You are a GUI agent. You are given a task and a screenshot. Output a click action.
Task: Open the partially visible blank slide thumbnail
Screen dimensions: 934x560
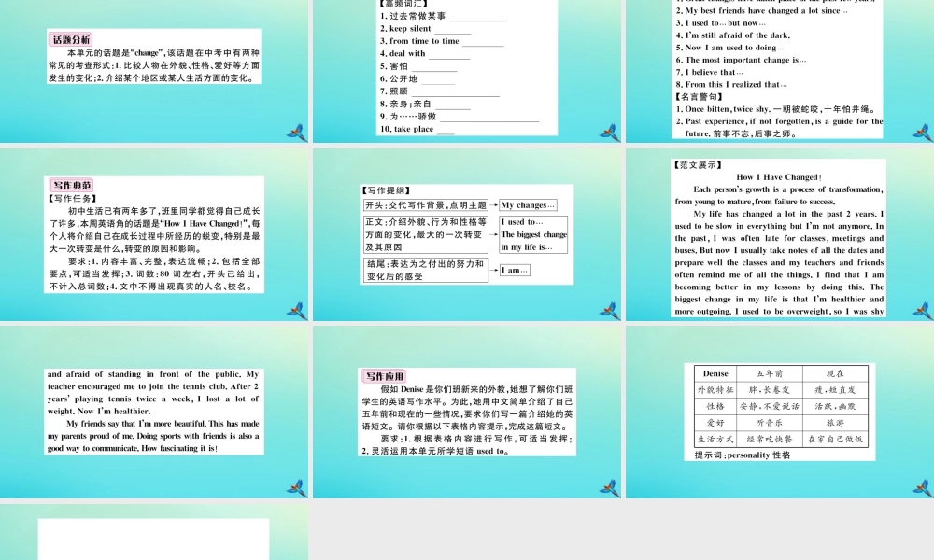click(154, 532)
